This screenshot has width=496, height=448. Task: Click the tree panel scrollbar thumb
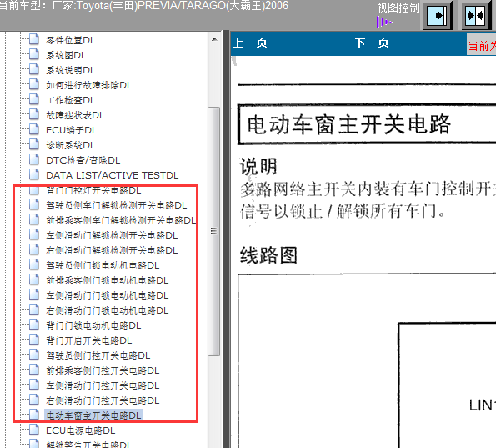214,231
